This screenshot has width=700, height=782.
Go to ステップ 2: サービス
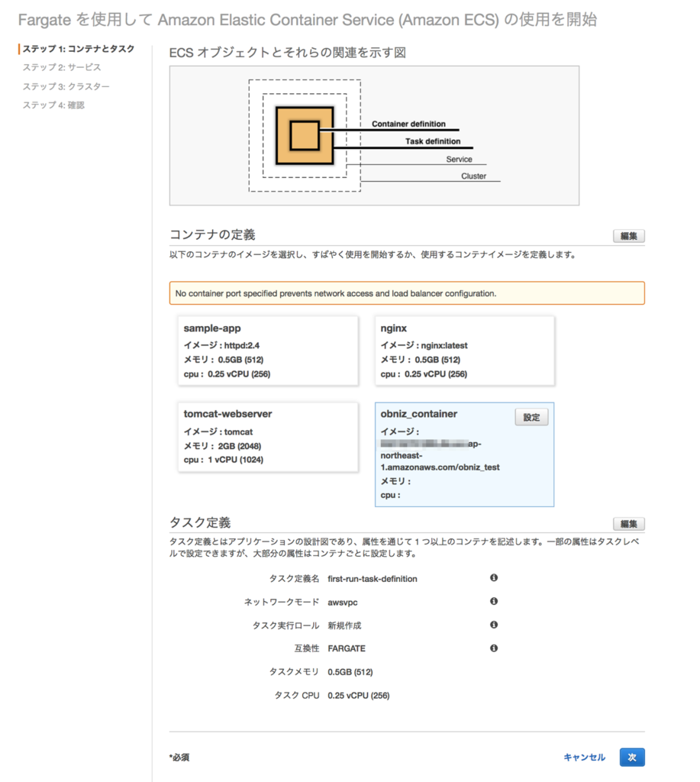61,67
